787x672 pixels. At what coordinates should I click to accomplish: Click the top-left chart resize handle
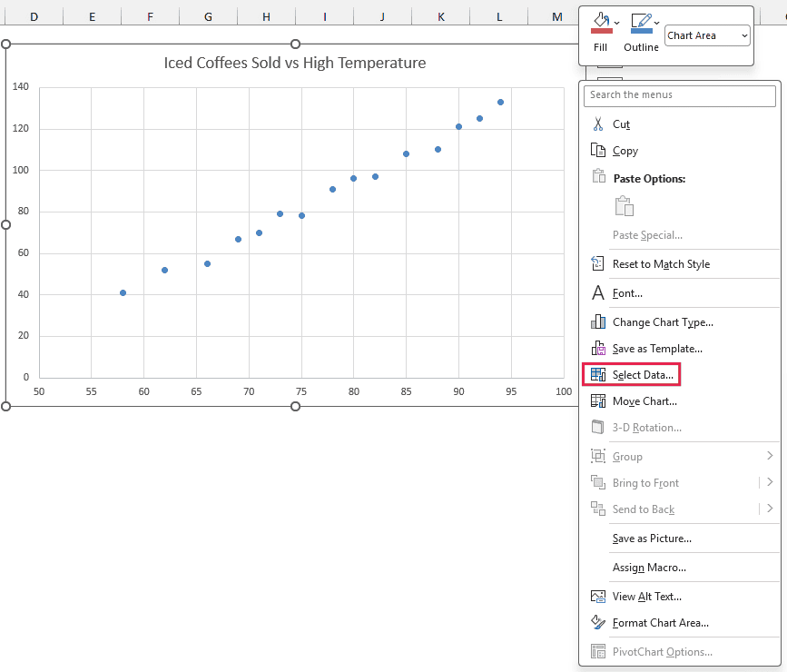click(6, 44)
